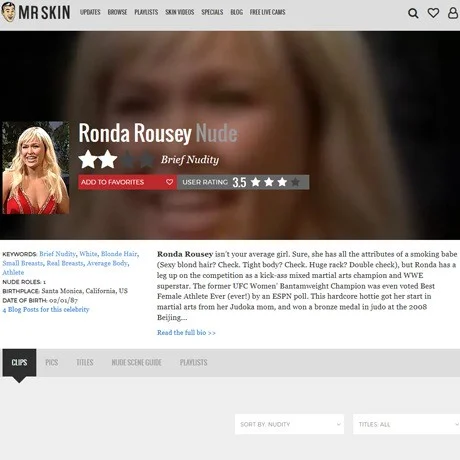Open the Specials menu
The width and height of the screenshot is (460, 460).
coord(212,12)
